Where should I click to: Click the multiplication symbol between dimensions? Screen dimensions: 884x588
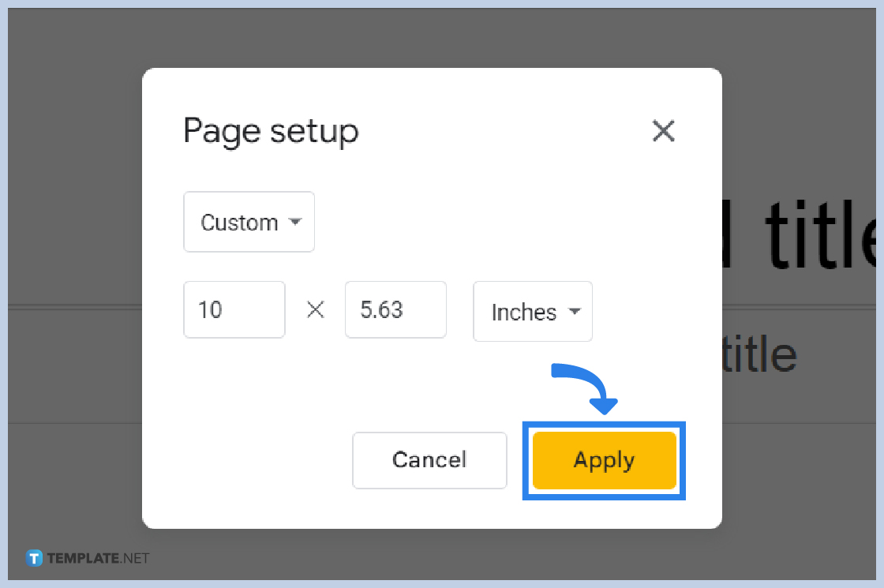(x=315, y=309)
